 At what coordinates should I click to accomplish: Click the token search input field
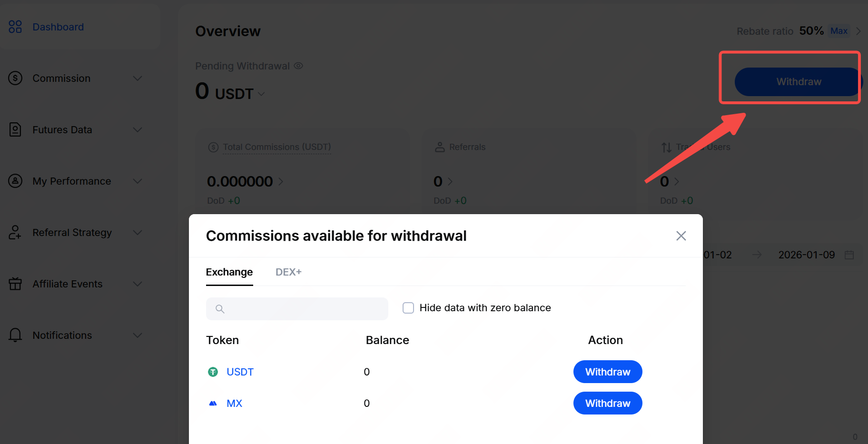305,309
